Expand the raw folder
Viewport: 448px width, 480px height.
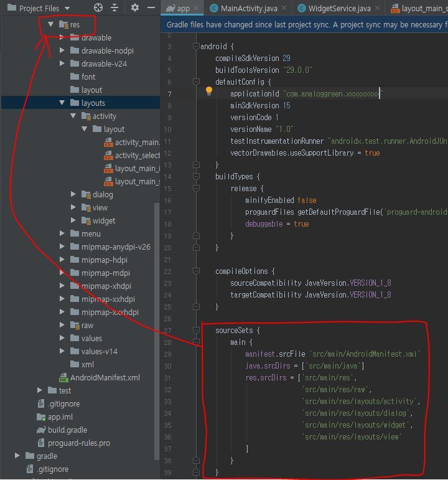tap(62, 325)
